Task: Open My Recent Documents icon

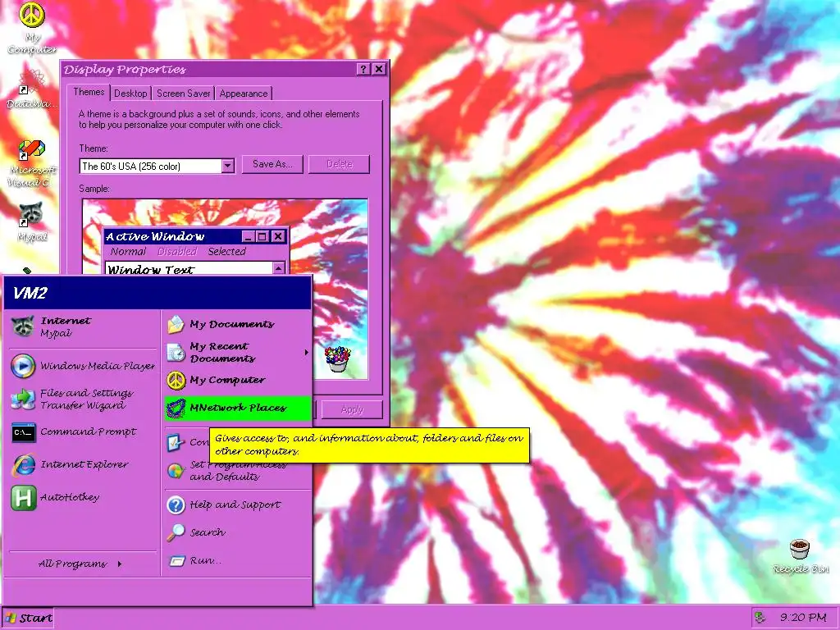Action: (176, 353)
